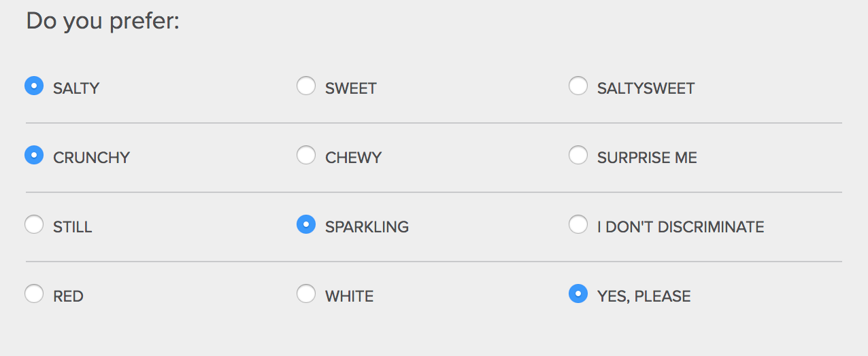The image size is (868, 356).
Task: Click the SURPRISE ME label text
Action: click(647, 158)
